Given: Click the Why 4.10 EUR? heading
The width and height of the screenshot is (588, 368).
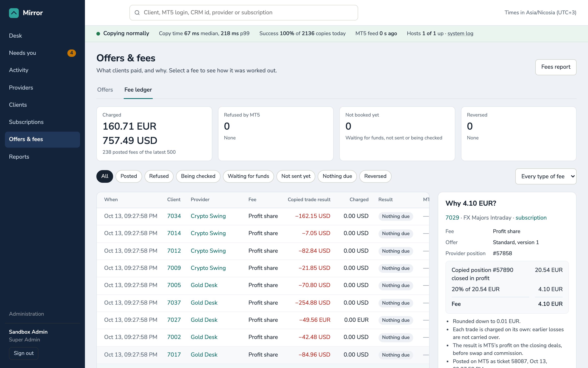Looking at the screenshot, I should pyautogui.click(x=471, y=203).
